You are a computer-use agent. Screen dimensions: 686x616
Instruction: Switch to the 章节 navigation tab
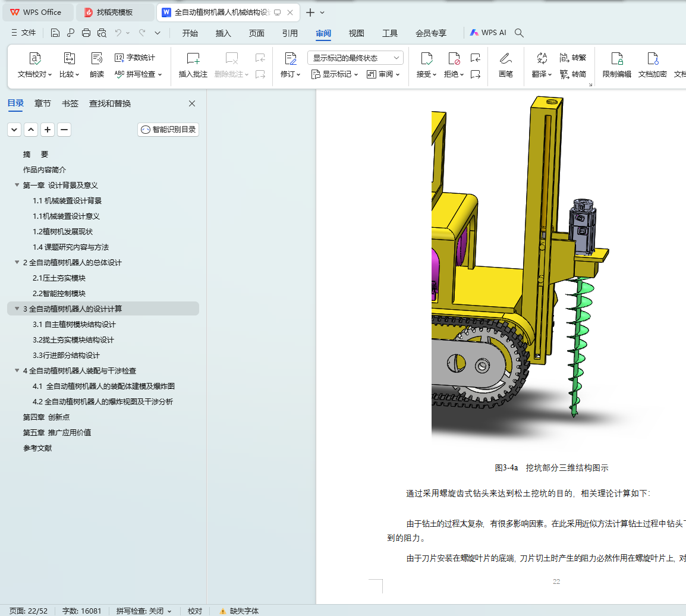pyautogui.click(x=42, y=103)
